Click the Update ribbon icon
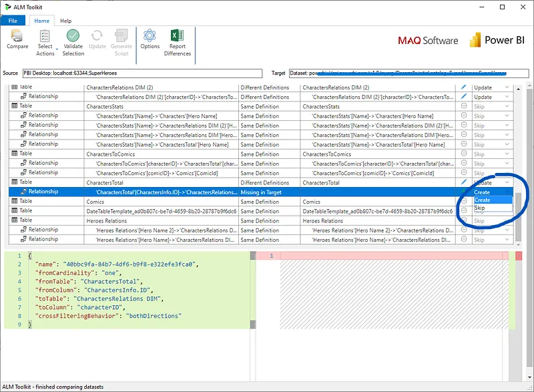Viewport: 534px width, 392px height. [x=97, y=35]
